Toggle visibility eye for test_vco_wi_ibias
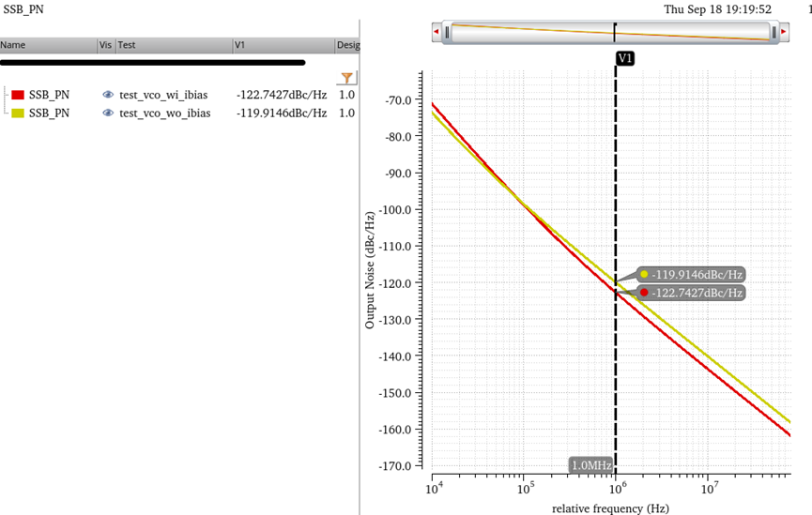This screenshot has height=515, width=812. coord(108,95)
